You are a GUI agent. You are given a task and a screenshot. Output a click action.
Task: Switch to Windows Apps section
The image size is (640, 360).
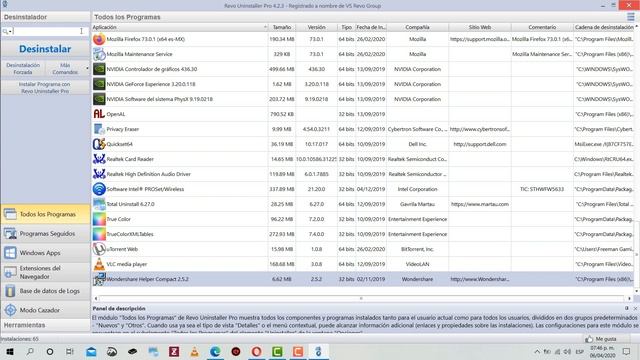45,253
